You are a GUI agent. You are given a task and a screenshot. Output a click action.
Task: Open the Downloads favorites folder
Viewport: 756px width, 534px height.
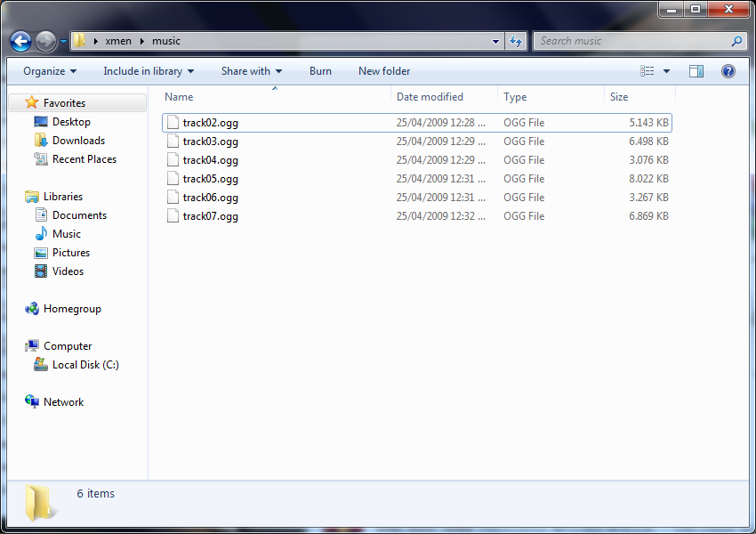click(x=78, y=141)
